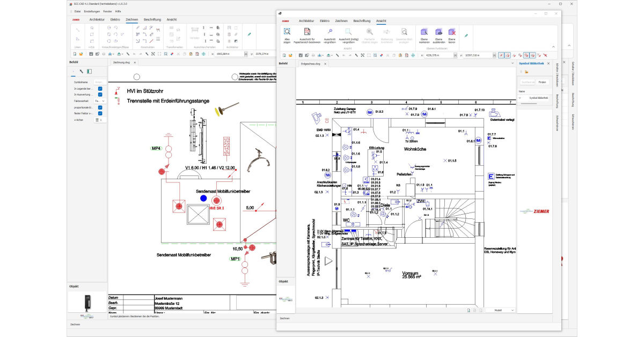Toggle second highlighted snap button after y-coordinate field
Screen dimensions: 644x337
tap(508, 55)
